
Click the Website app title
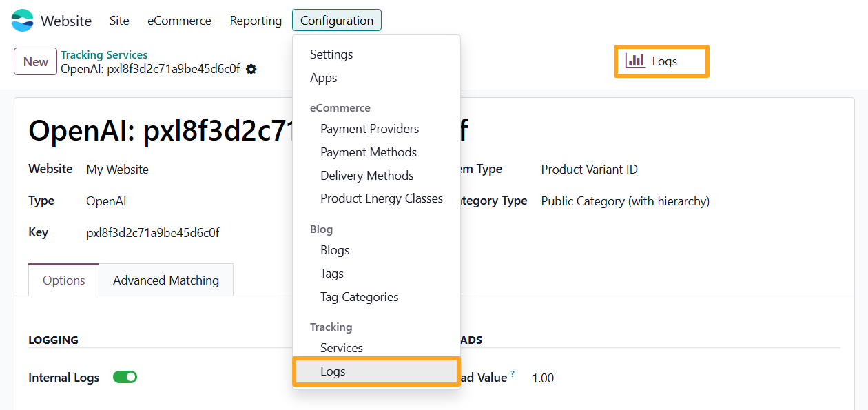pyautogui.click(x=66, y=21)
